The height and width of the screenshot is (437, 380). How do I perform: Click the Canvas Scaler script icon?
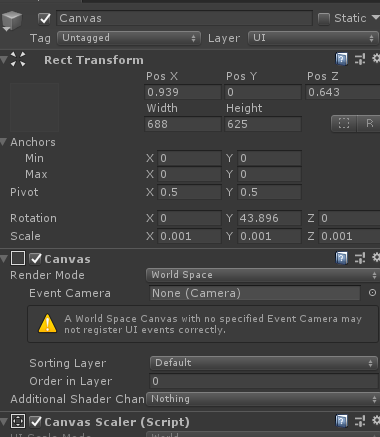click(x=18, y=421)
